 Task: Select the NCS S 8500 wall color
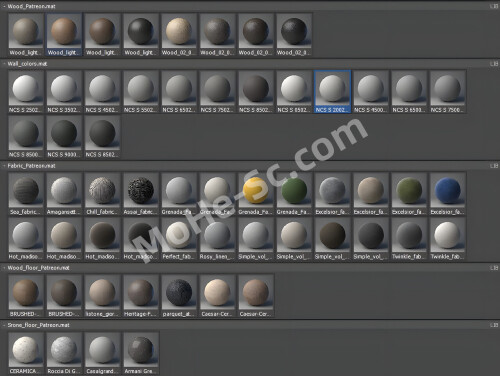click(26, 137)
